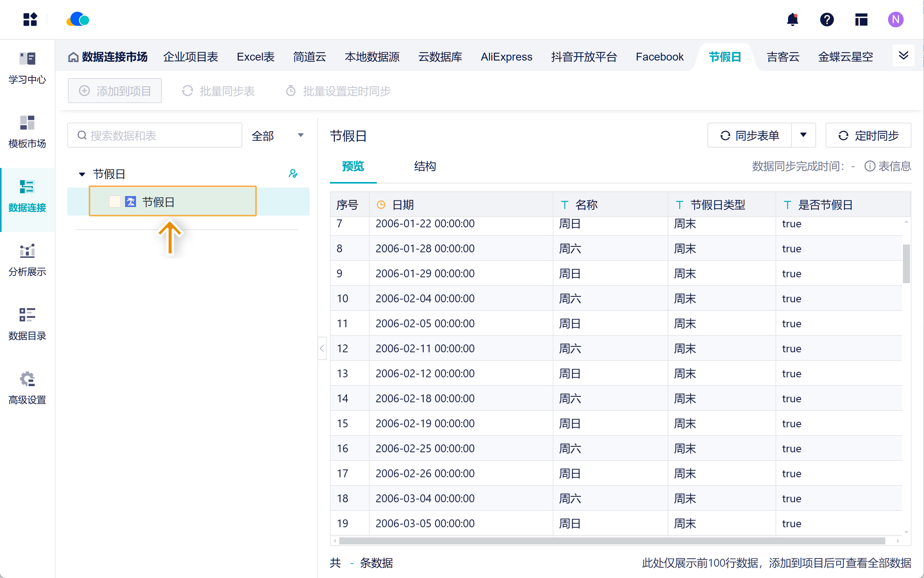This screenshot has width=924, height=578.
Task: Open the notification bell icon
Action: click(x=792, y=20)
